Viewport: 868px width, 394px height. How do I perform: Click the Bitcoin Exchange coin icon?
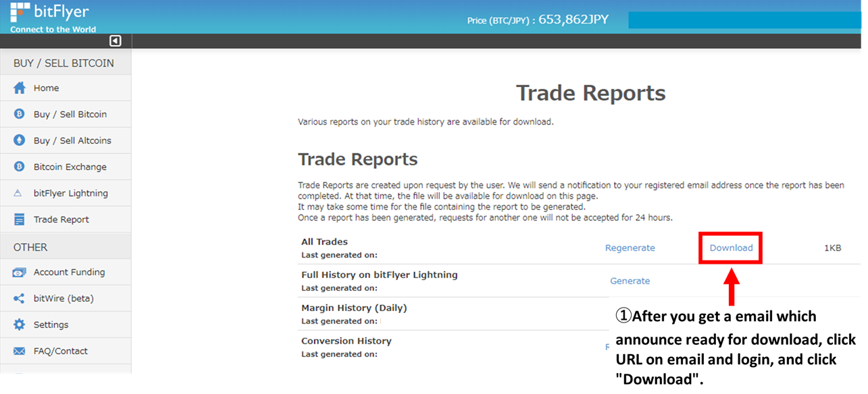pos(20,167)
